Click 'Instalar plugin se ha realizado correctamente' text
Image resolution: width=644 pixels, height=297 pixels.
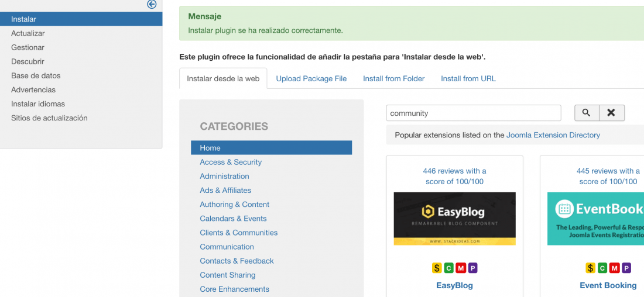[265, 30]
